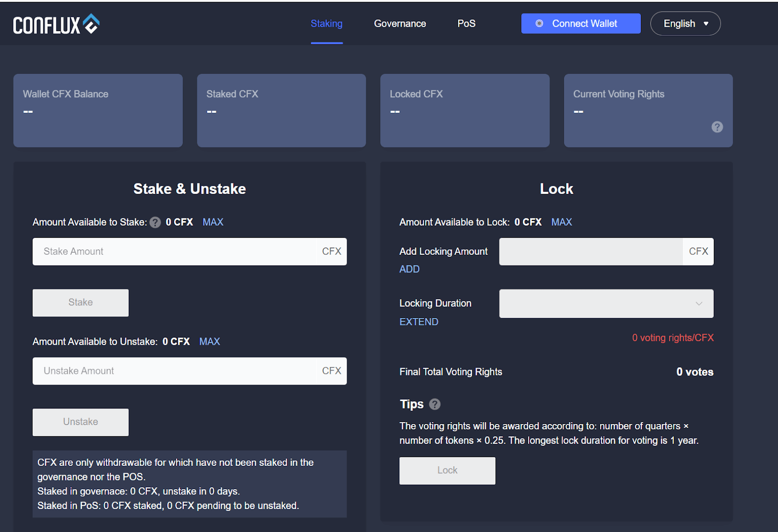Click the Conflux logo
Image resolution: width=778 pixels, height=532 pixels.
[x=56, y=24]
